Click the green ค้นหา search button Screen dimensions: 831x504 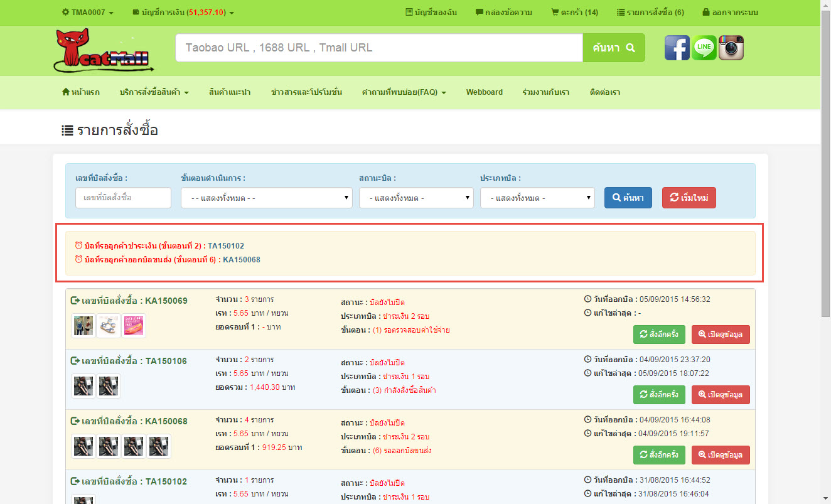click(614, 48)
